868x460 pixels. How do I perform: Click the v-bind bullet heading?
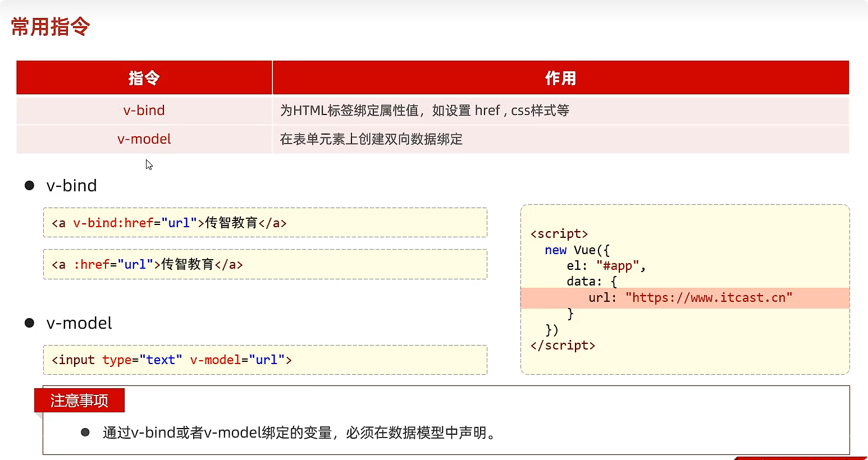click(71, 186)
